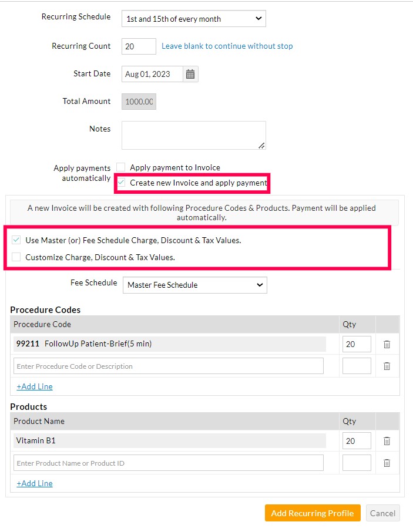Click the Recurring Count input field
The image size is (413, 532).
click(139, 46)
